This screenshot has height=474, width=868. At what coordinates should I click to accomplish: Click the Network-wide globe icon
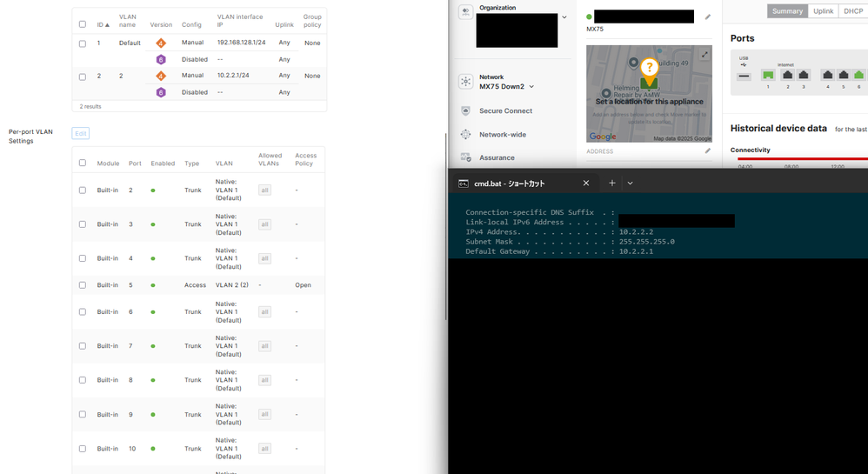coord(465,135)
